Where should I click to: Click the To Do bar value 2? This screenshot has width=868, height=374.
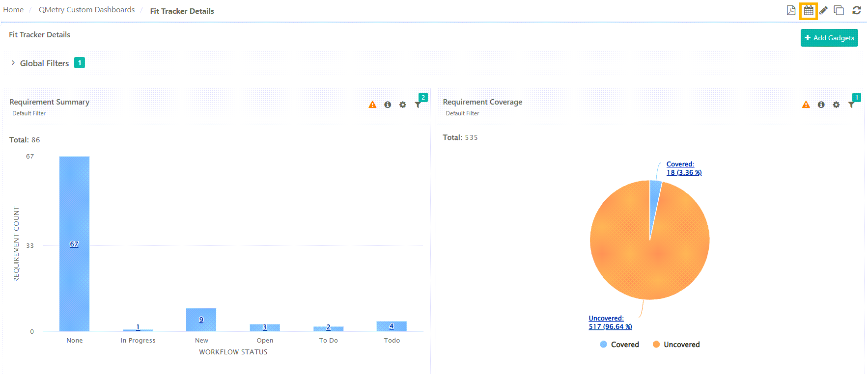point(328,327)
